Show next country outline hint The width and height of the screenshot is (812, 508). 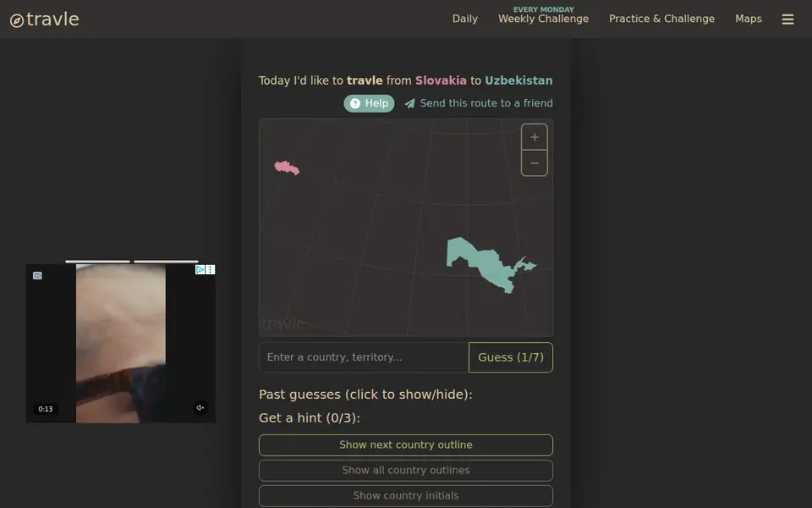(x=406, y=444)
